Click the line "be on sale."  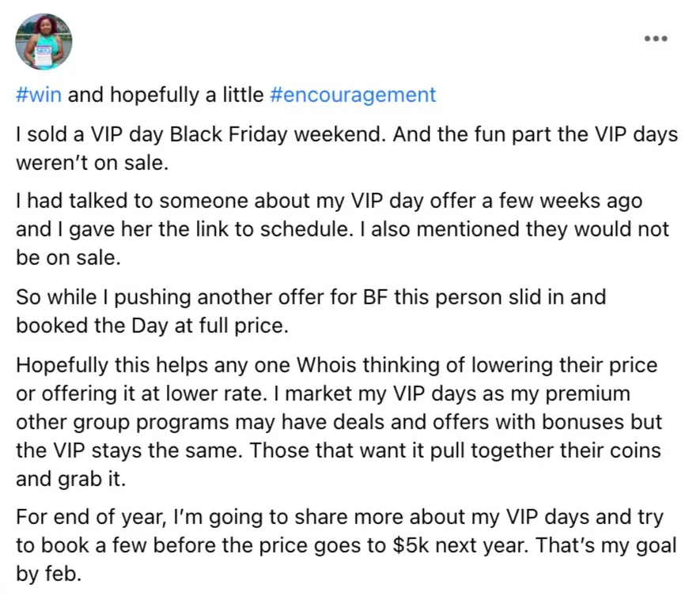click(69, 258)
